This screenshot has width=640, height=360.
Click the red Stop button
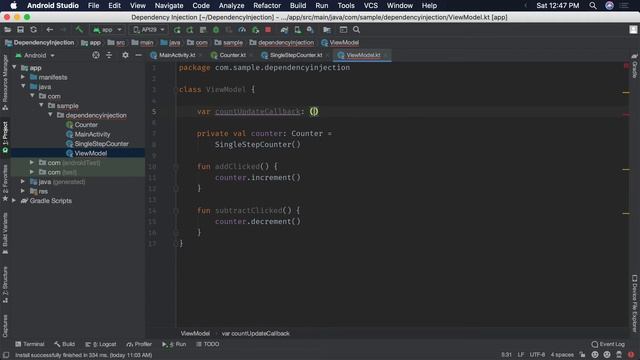(268, 30)
